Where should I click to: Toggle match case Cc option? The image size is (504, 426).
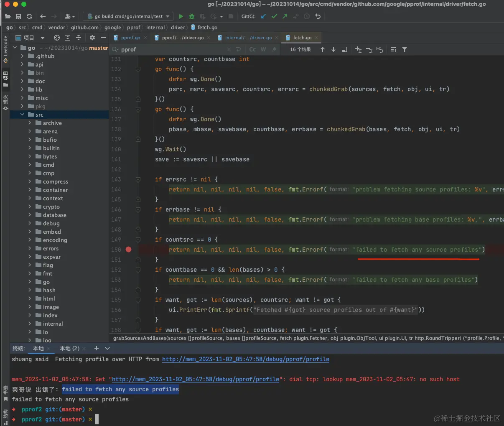click(x=252, y=49)
